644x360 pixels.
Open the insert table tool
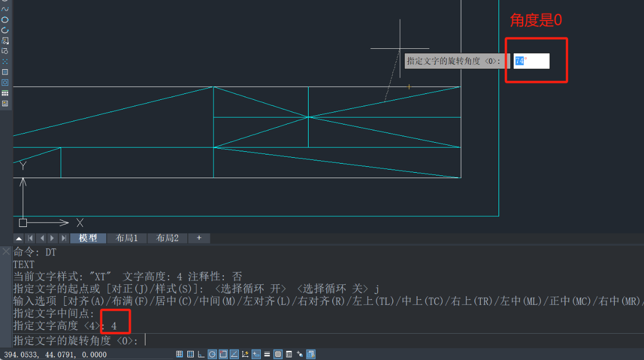click(x=5, y=93)
